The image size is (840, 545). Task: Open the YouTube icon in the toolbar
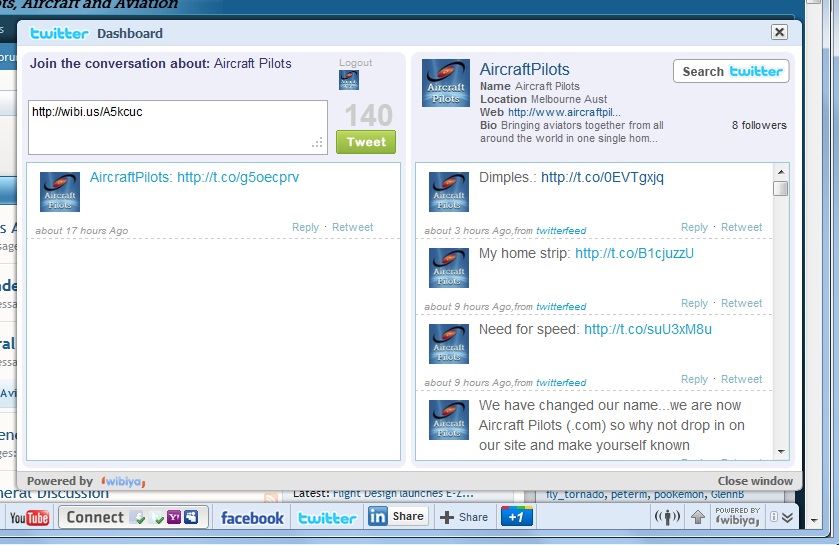[x=29, y=518]
